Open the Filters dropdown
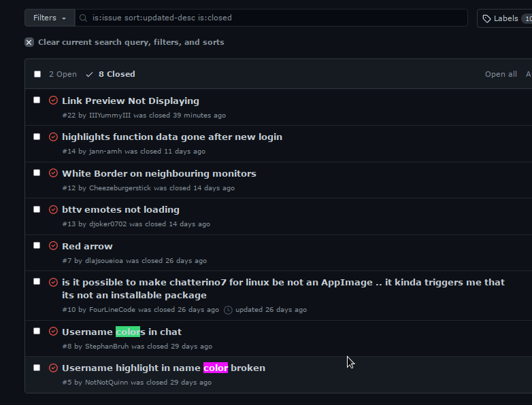 (x=50, y=18)
